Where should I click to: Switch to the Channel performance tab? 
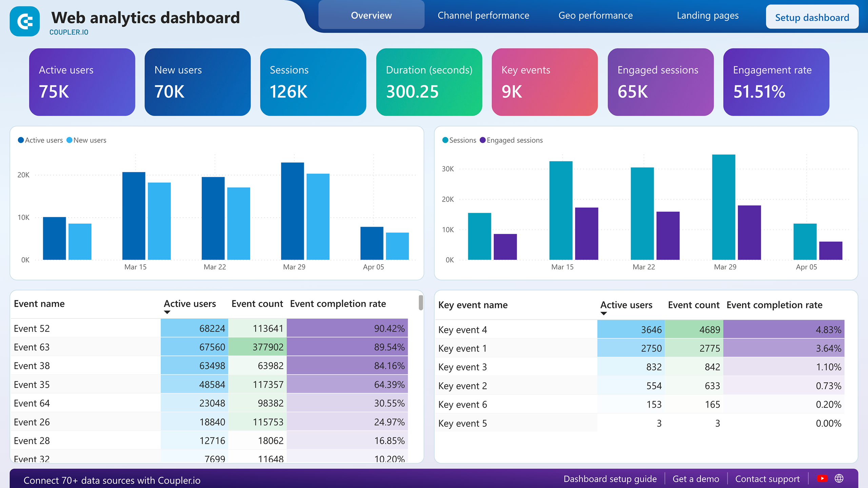(484, 15)
